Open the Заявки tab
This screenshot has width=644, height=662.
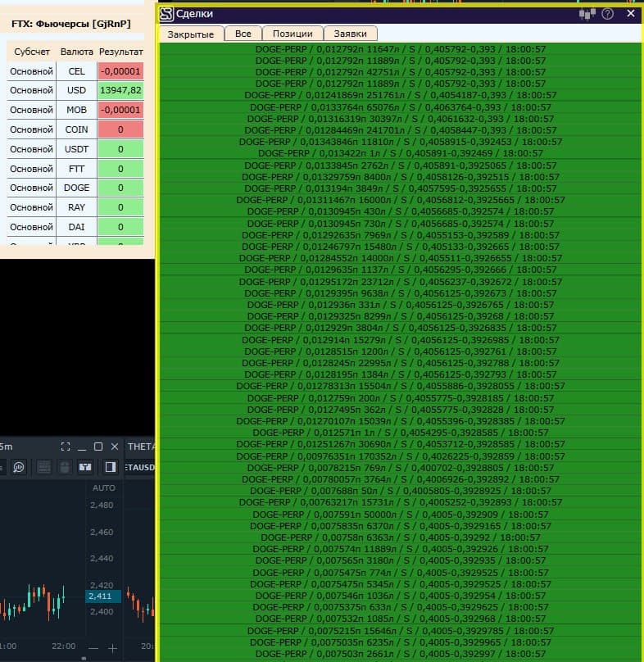(350, 34)
